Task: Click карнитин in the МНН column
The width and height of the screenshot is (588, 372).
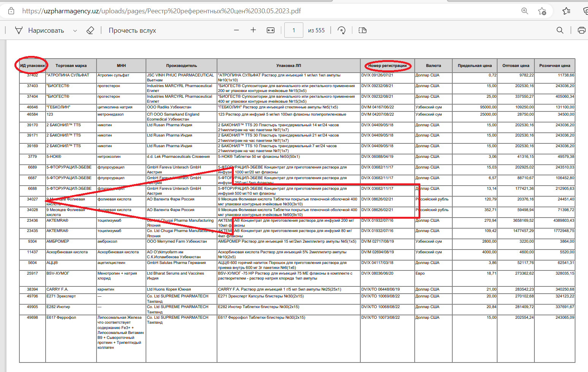Action: [x=106, y=289]
